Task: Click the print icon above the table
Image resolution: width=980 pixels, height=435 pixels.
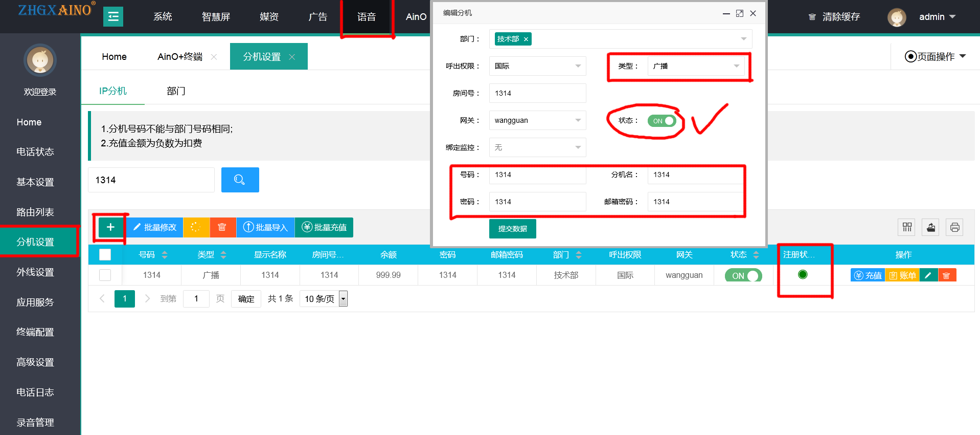Action: [954, 227]
